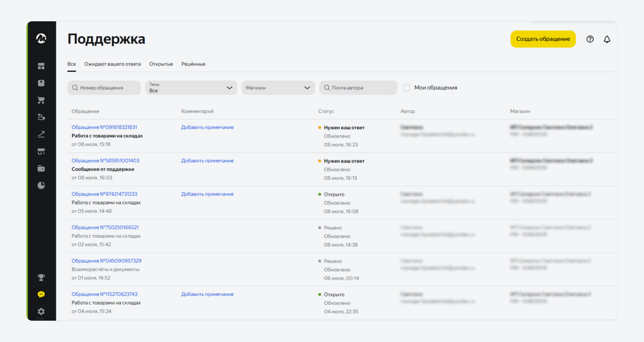Screen dimensions: 644x342
Task: Open the settings gear icon
Action: coord(41,311)
